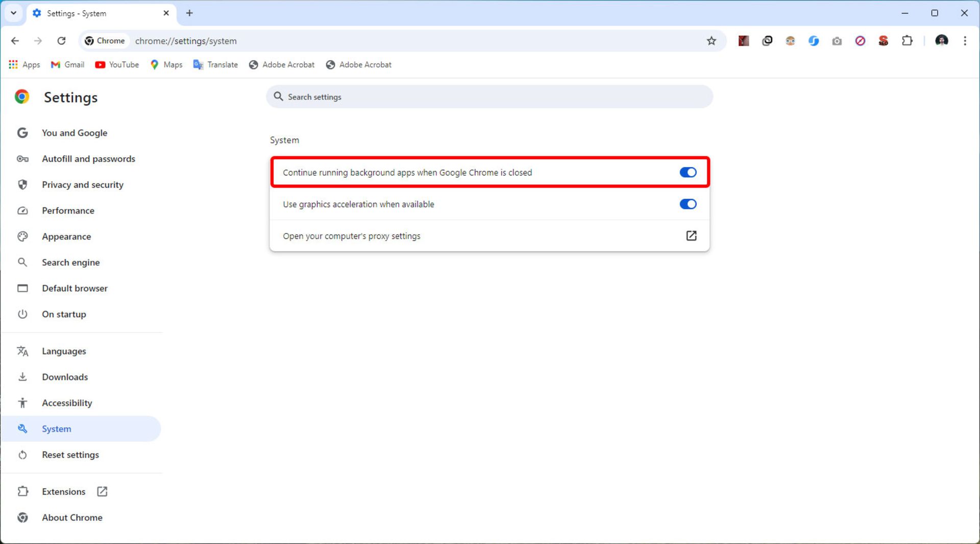The image size is (980, 544).
Task: Open Reset settings page
Action: [70, 455]
